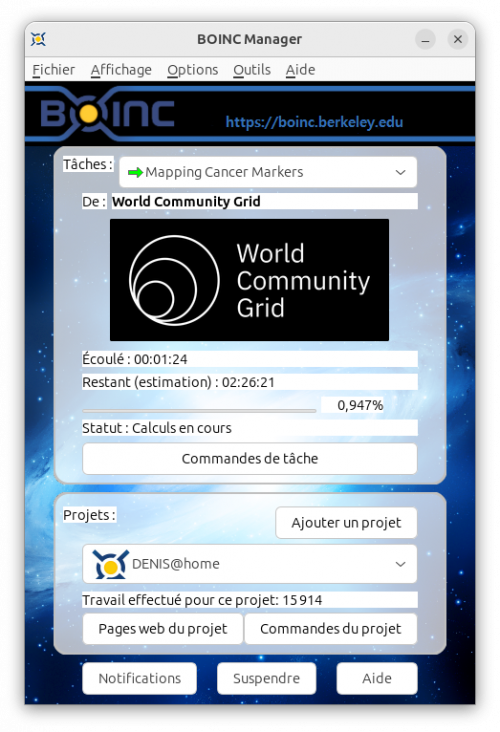The width and height of the screenshot is (500, 732).
Task: Open the Affichage menu
Action: (x=121, y=70)
